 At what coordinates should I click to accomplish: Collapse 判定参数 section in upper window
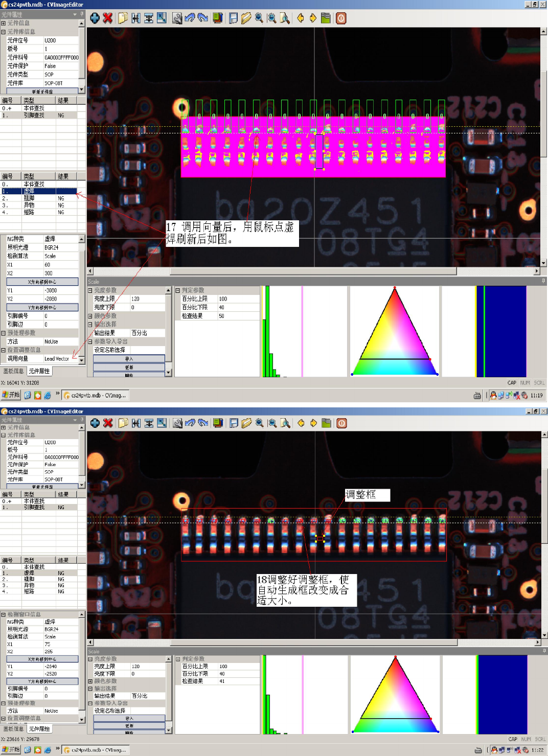(178, 290)
